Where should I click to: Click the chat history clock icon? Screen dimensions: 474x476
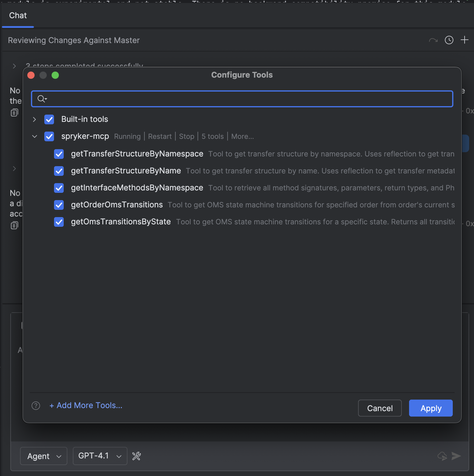[x=449, y=40]
